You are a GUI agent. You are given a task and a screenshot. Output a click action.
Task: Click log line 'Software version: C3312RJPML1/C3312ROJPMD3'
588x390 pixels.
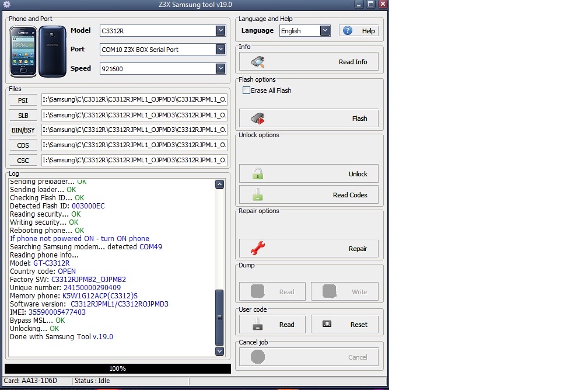click(89, 304)
